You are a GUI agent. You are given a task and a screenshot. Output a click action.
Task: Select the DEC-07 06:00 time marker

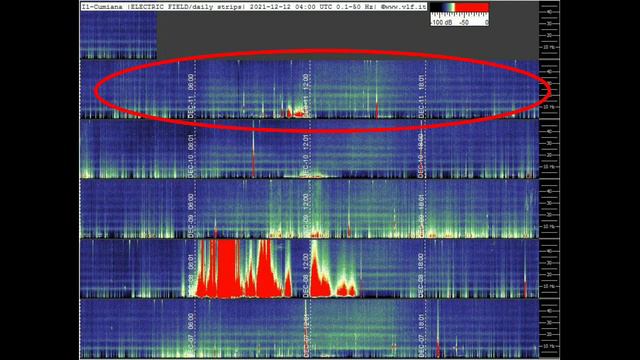[x=191, y=335]
